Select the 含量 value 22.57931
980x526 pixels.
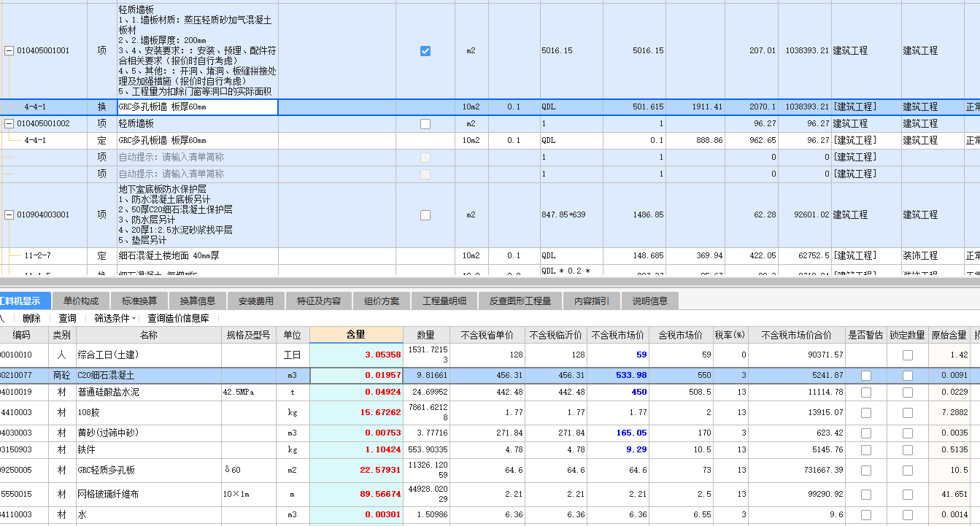pos(356,471)
